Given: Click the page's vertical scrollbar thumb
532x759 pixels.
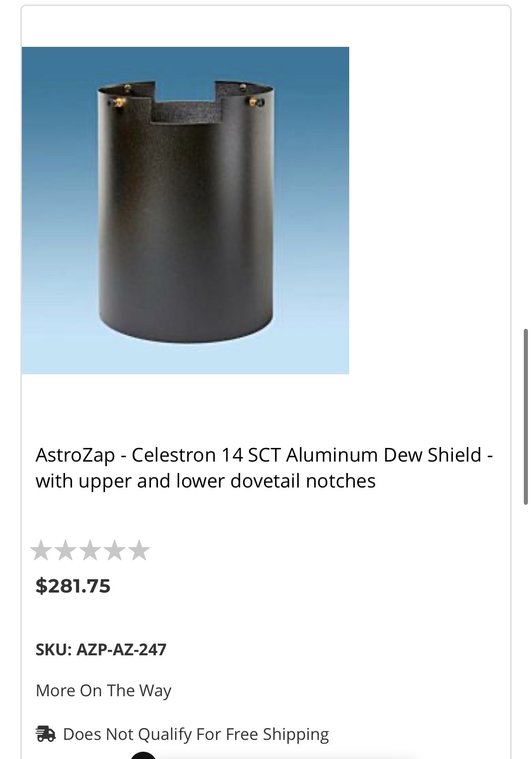Looking at the screenshot, I should (526, 416).
